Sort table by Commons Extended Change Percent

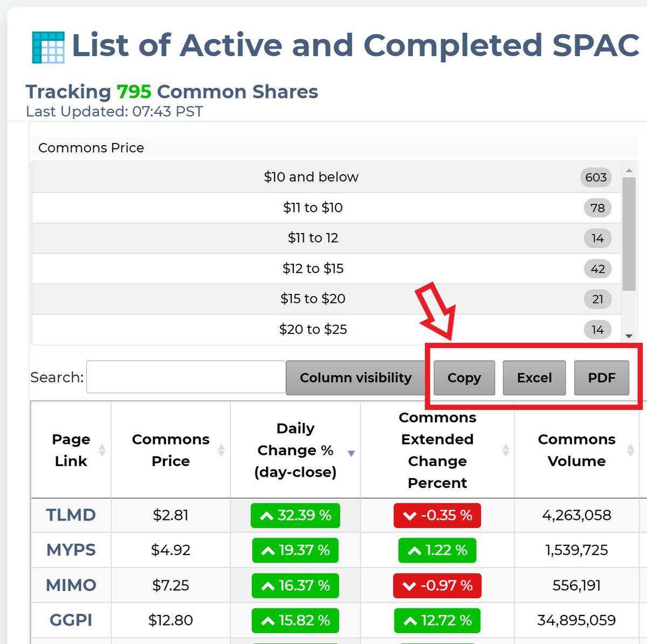(437, 450)
